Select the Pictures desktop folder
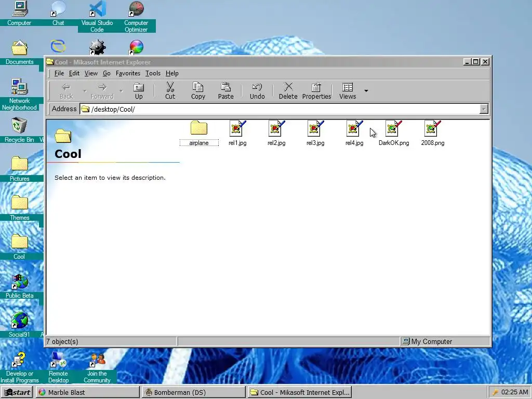This screenshot has height=399, width=532. click(x=19, y=169)
